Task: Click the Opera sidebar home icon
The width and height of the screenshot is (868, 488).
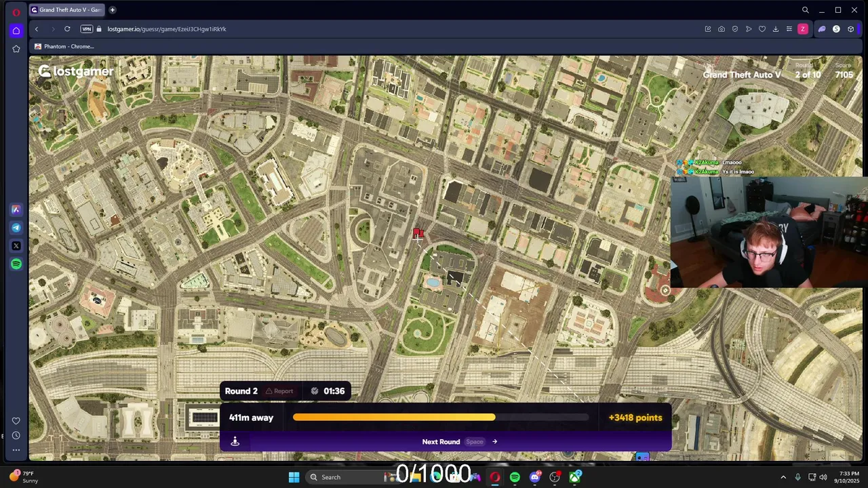Action: (x=16, y=30)
